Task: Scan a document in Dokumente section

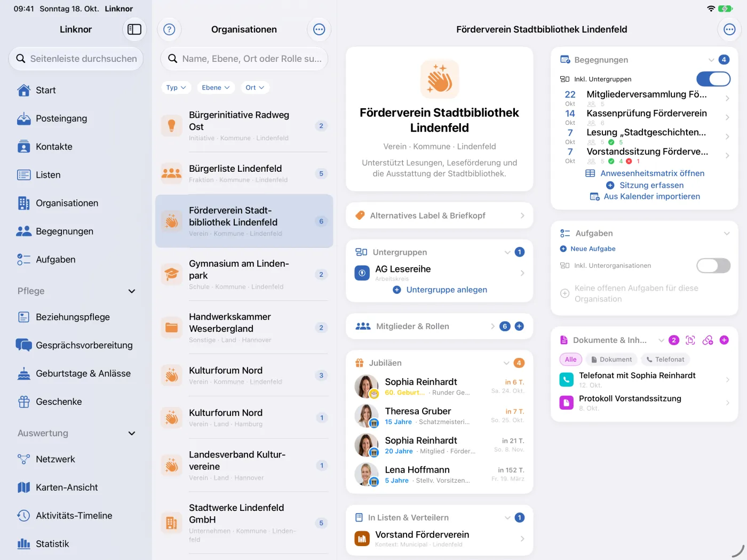Action: click(690, 340)
